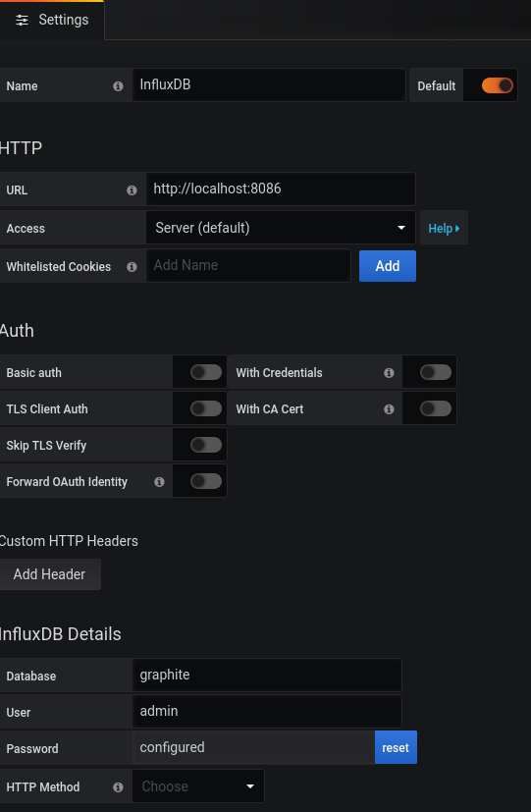Screen dimensions: 531x812
Task: Click the Add Header button
Action: coord(50,574)
